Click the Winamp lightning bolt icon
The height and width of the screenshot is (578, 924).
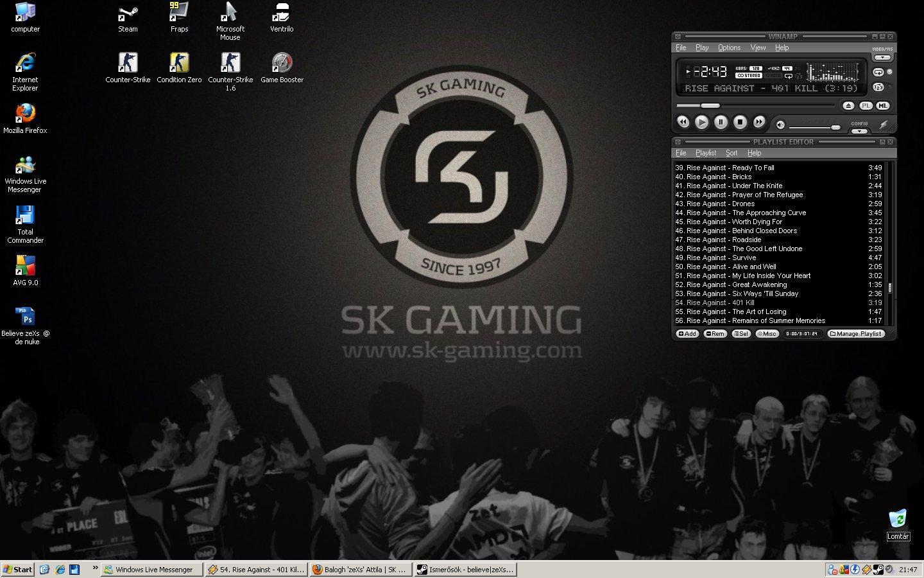coord(884,125)
